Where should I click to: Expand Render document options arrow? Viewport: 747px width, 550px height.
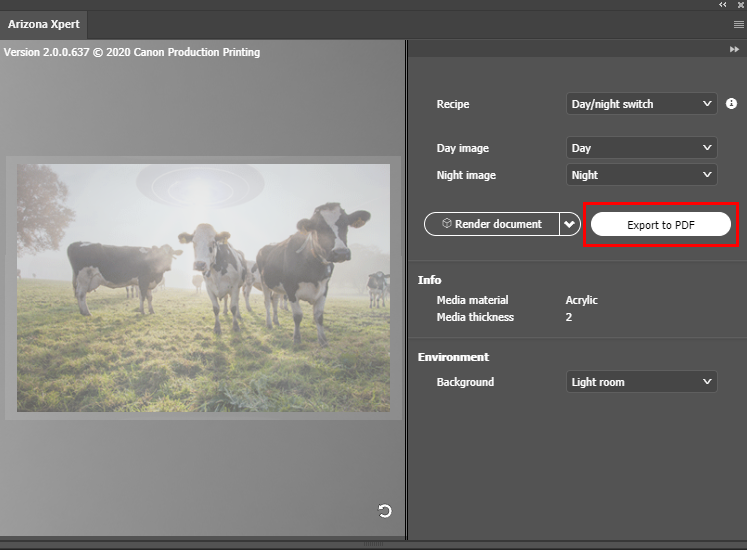(570, 224)
